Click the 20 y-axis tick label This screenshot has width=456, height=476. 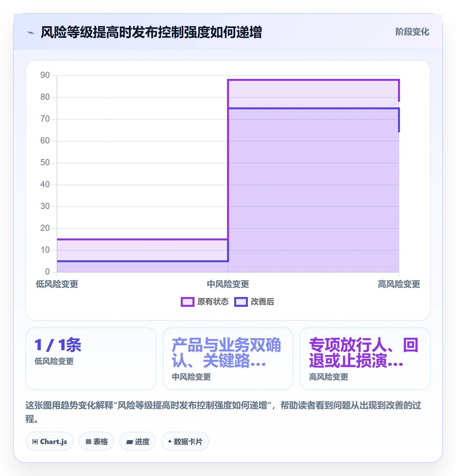45,228
